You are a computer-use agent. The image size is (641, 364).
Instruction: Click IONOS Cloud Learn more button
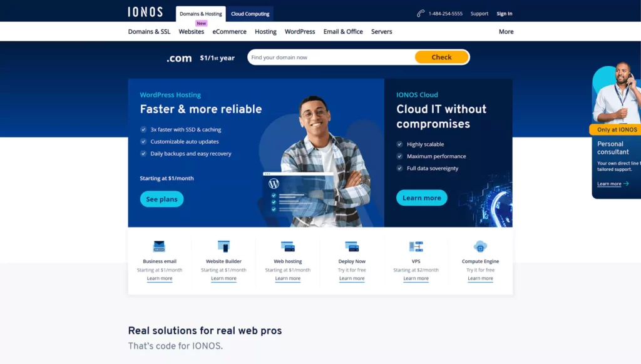click(x=421, y=198)
